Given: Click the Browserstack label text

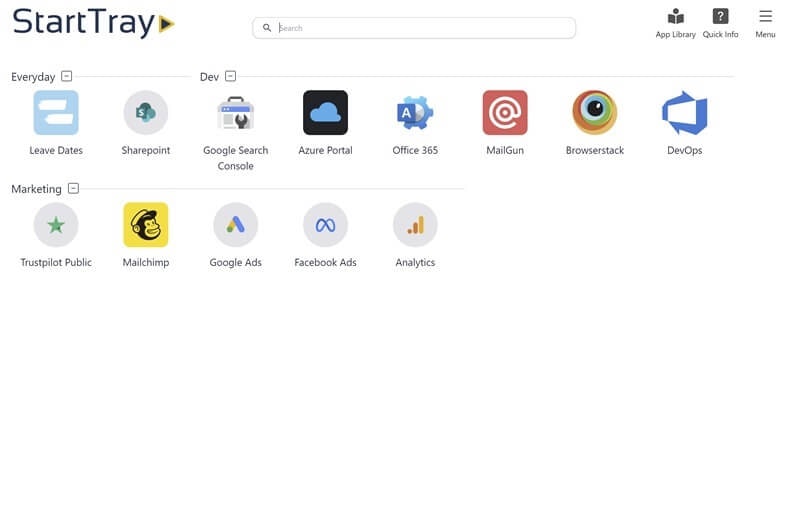Looking at the screenshot, I should (595, 150).
